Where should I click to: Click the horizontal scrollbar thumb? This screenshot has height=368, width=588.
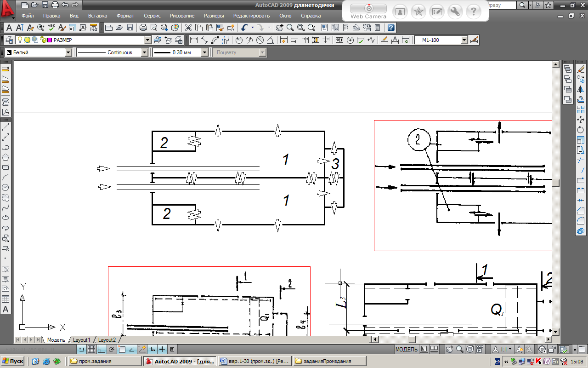(412, 339)
